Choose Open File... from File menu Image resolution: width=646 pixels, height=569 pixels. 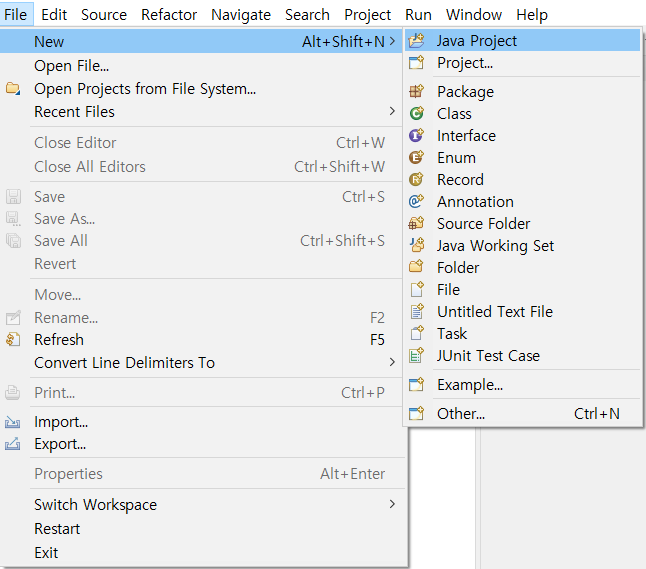[x=201, y=66]
